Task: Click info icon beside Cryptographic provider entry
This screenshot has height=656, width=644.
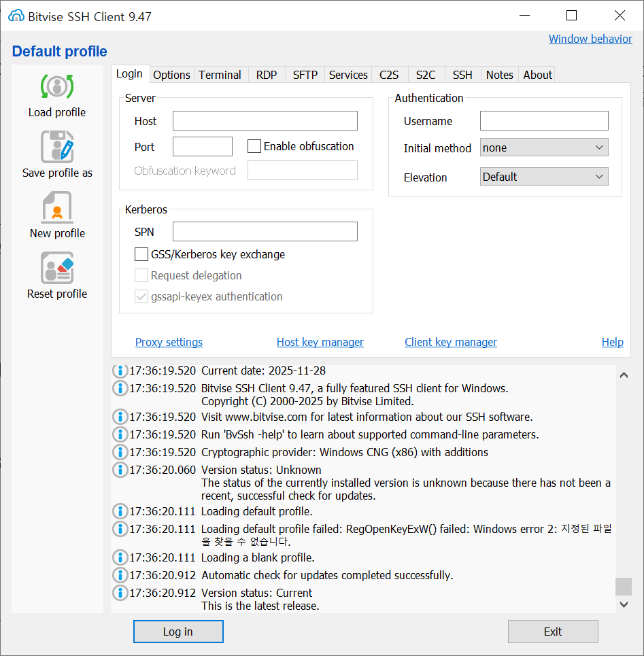Action: (120, 452)
